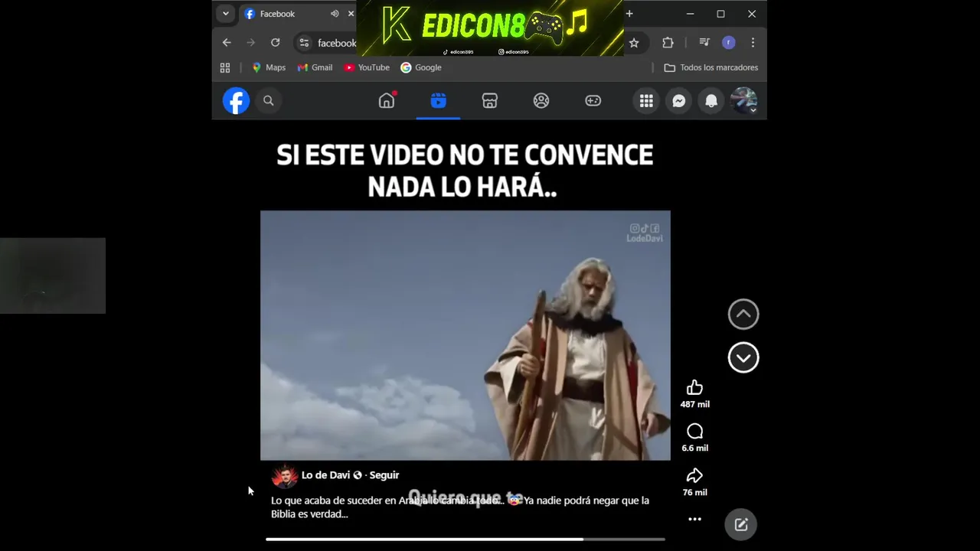The image size is (980, 551).
Task: Click Seguir to follow Lo de Davi
Action: coord(384,475)
